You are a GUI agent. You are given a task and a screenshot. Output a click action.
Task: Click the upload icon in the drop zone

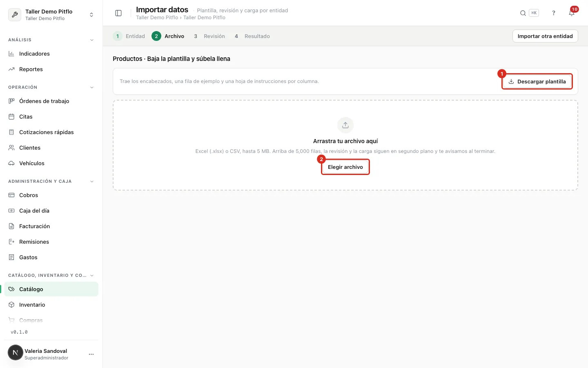pos(345,125)
